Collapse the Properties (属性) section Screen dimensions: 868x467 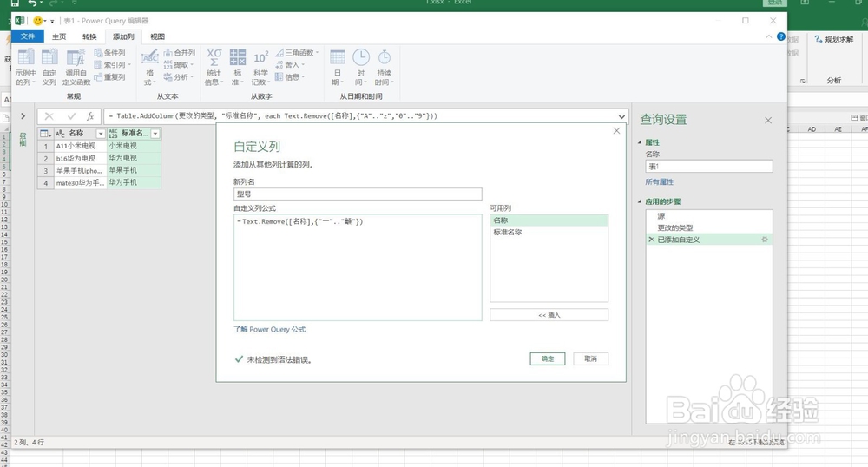tap(641, 142)
